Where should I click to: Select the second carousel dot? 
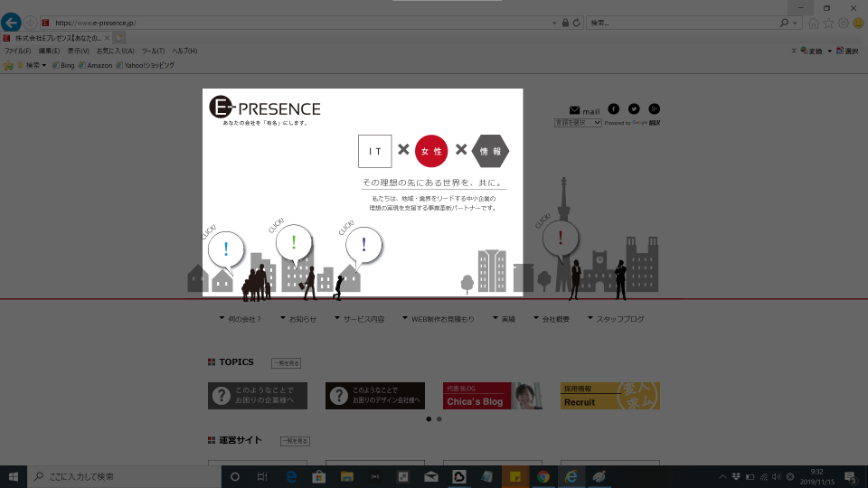pos(439,419)
